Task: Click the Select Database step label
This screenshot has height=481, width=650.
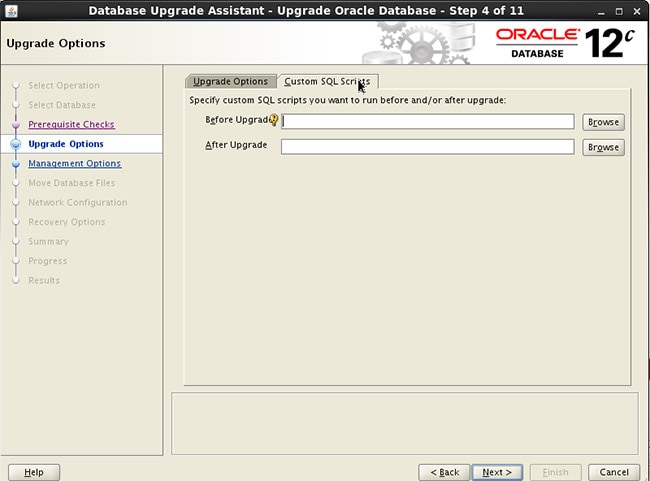Action: [x=62, y=105]
